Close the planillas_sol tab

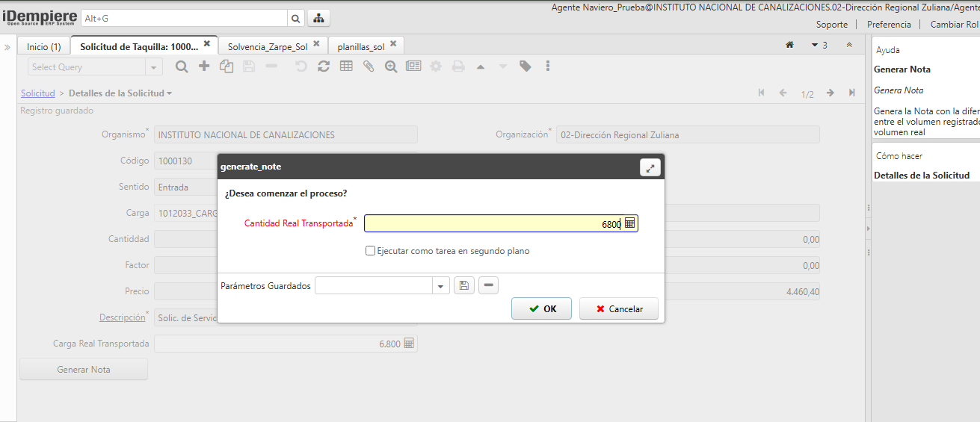point(392,44)
